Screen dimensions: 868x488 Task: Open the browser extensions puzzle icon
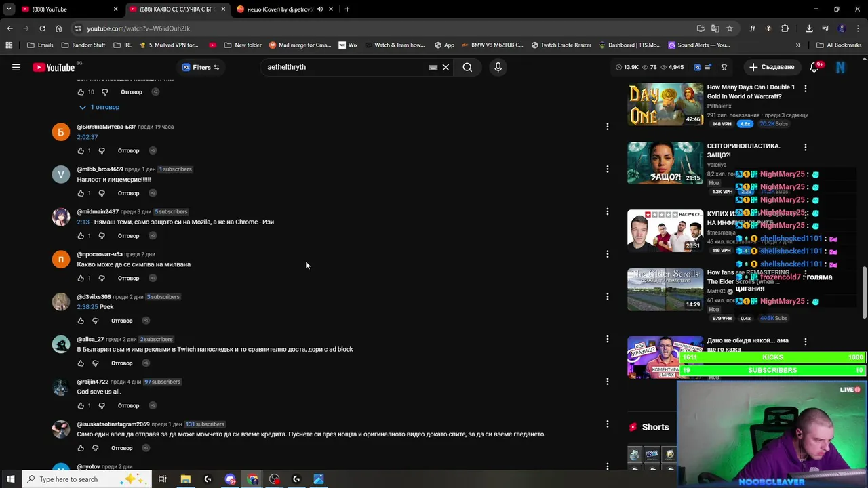785,28
